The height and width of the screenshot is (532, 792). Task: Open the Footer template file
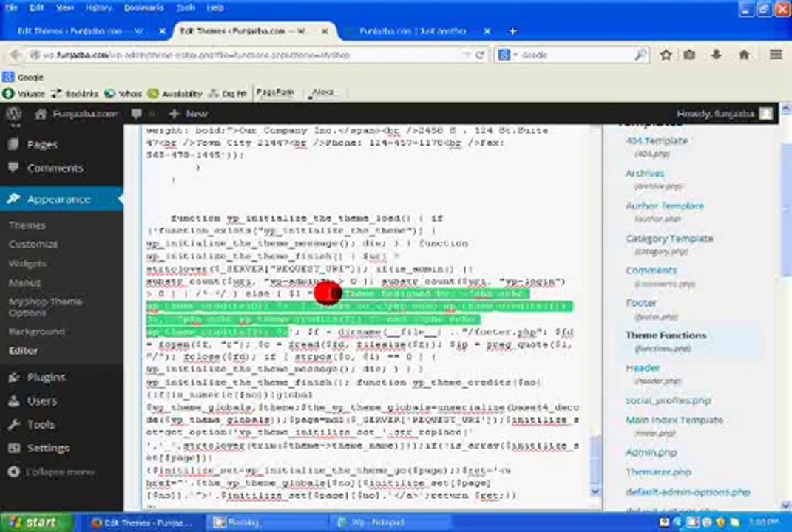pos(641,303)
